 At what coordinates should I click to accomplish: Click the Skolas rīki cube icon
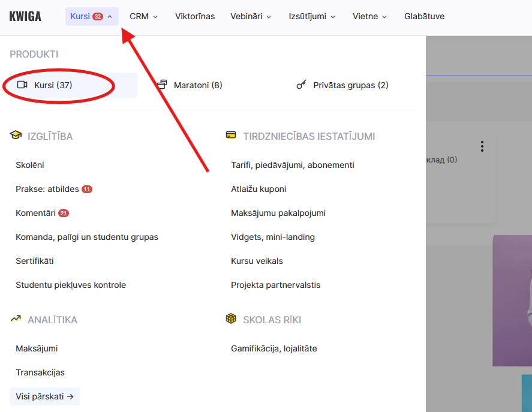click(x=231, y=320)
